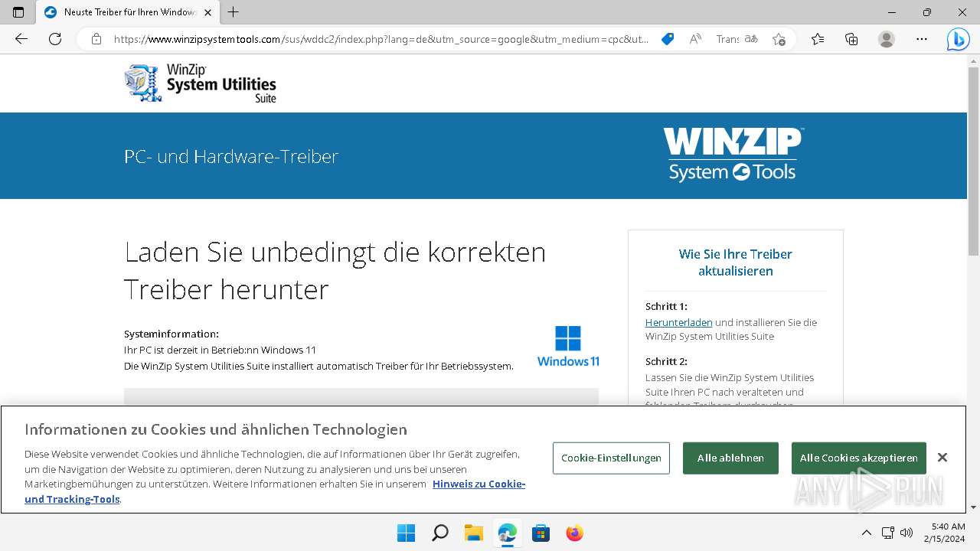980x551 pixels.
Task: Click the URL address bar
Action: pos(381,39)
